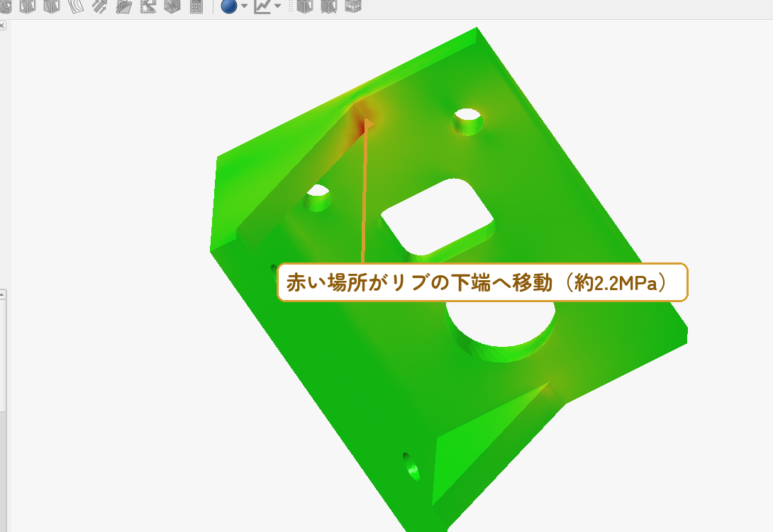
Task: Click the second 3D box mesh toolbar icon
Action: pyautogui.click(x=52, y=6)
